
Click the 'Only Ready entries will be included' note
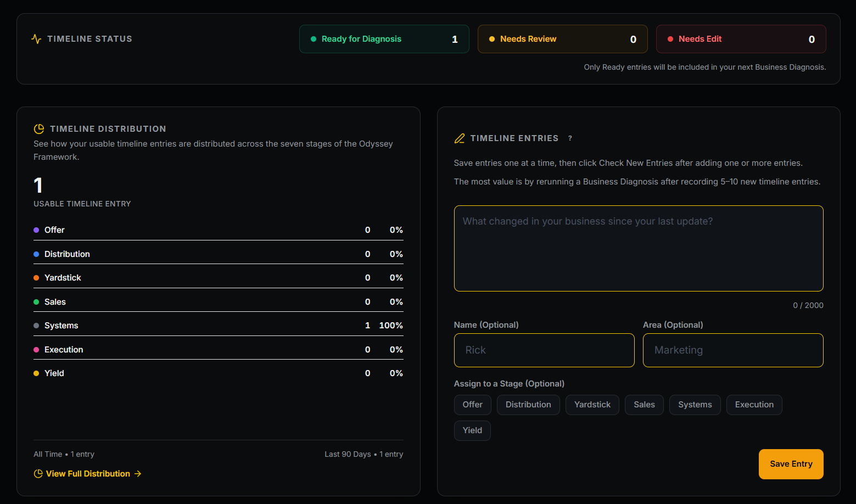[705, 67]
